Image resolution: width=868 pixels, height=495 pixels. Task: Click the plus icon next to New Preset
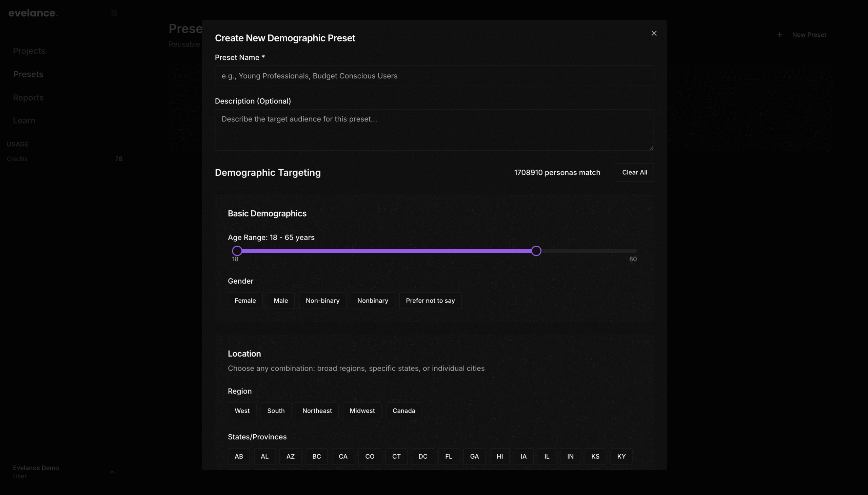tap(779, 34)
